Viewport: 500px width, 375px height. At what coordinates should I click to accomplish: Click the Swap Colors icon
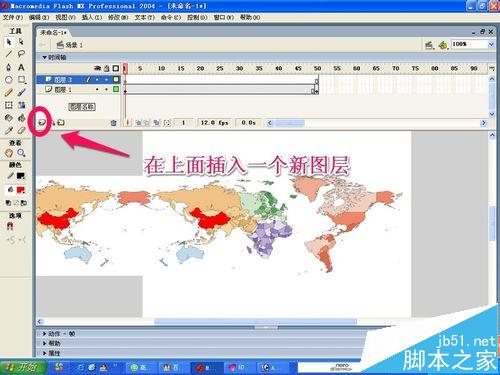point(24,203)
